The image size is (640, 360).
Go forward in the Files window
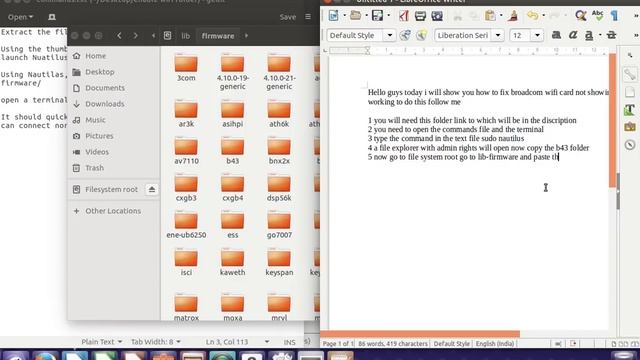(x=136, y=36)
